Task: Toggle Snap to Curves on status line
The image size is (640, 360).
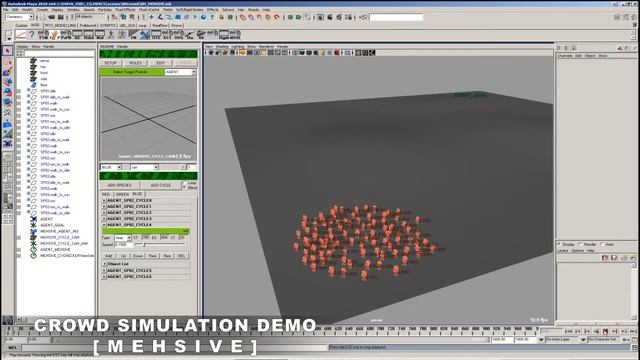Action: [x=251, y=17]
